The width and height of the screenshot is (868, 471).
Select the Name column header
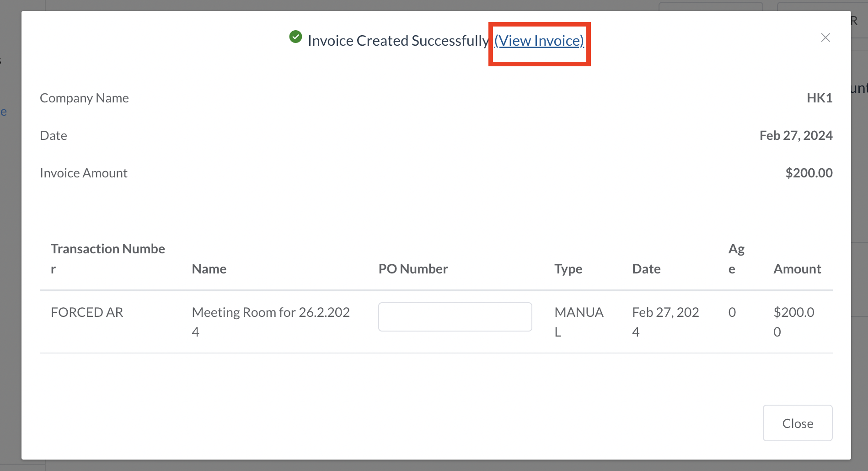(209, 269)
